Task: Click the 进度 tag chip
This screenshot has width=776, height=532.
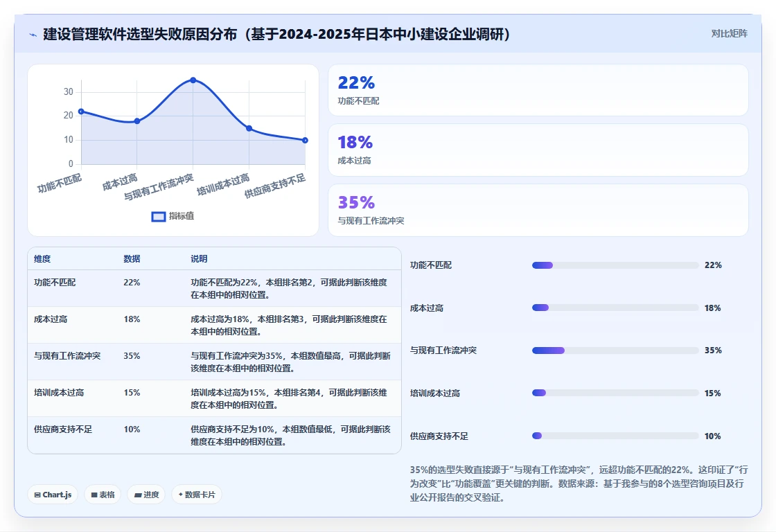Action: point(146,495)
